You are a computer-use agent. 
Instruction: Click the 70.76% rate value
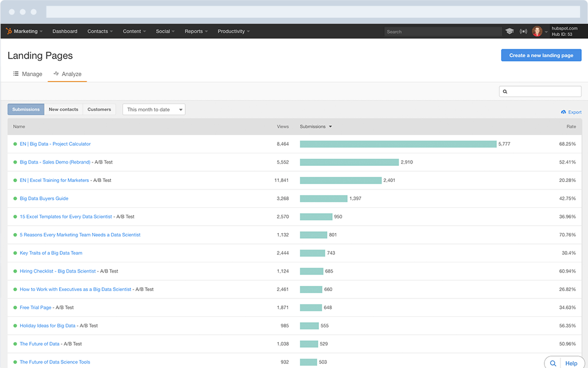567,235
